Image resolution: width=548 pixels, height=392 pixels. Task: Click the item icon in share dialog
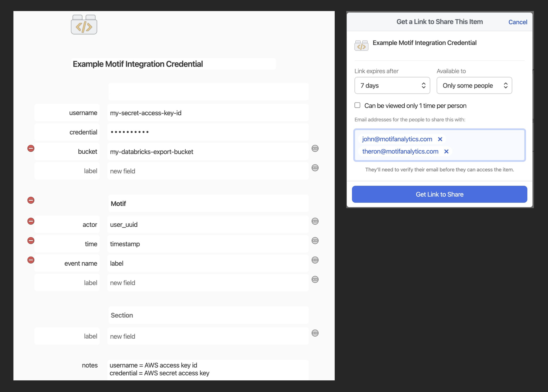coord(361,45)
